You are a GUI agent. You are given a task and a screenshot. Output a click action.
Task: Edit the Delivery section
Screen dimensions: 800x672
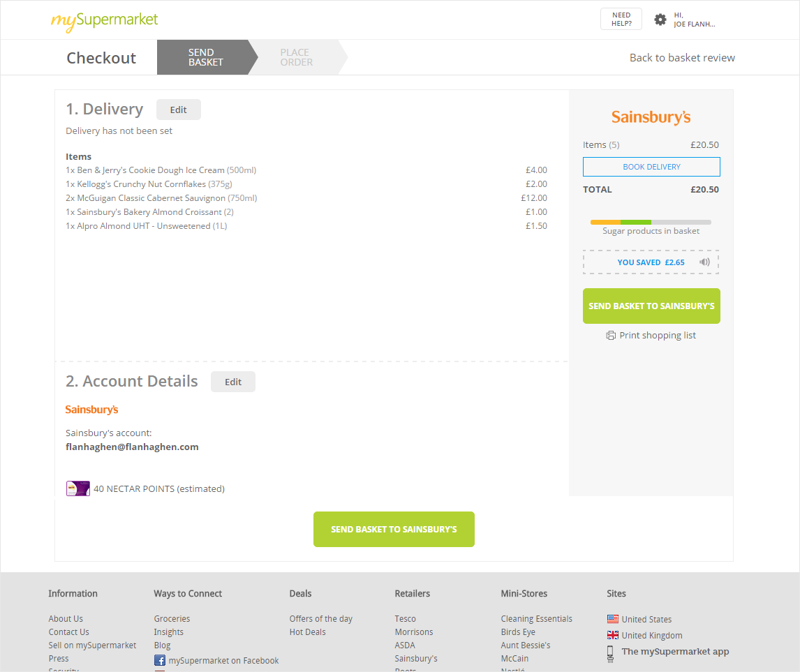(179, 110)
